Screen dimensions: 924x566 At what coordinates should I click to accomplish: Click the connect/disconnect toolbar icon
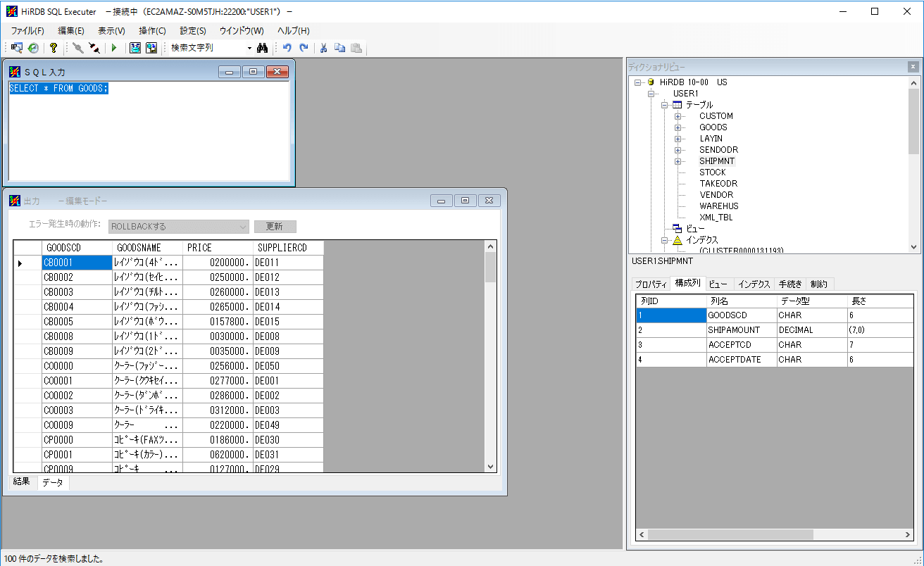77,47
